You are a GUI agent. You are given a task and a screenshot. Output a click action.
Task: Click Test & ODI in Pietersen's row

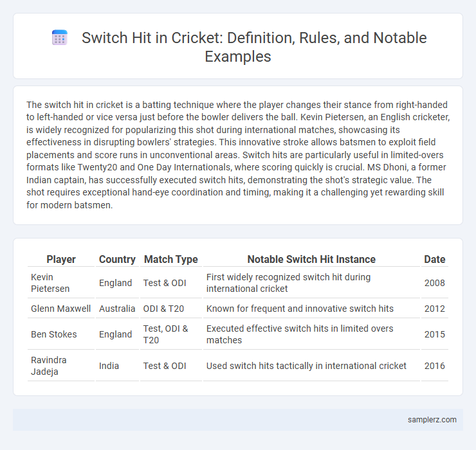171,283
